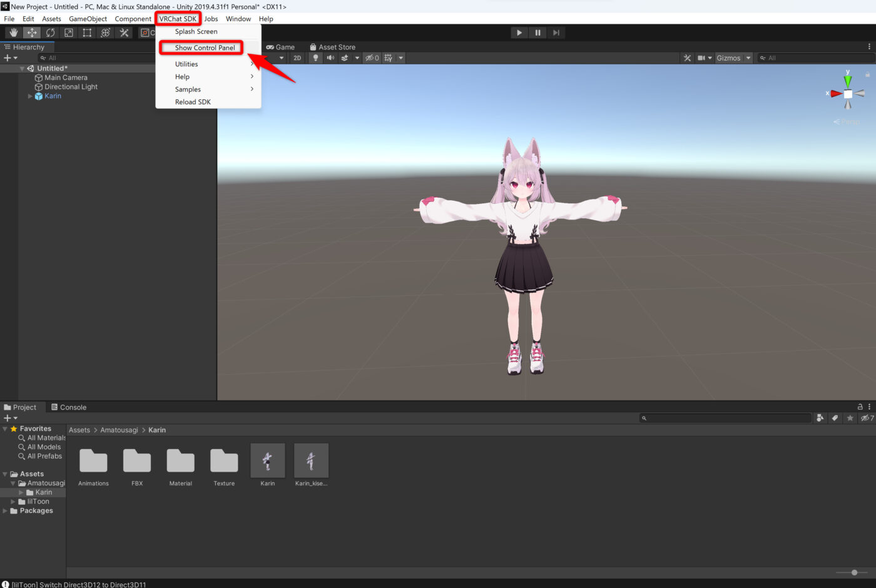876x588 pixels.
Task: Click Search by Type icon in Project
Action: point(820,418)
